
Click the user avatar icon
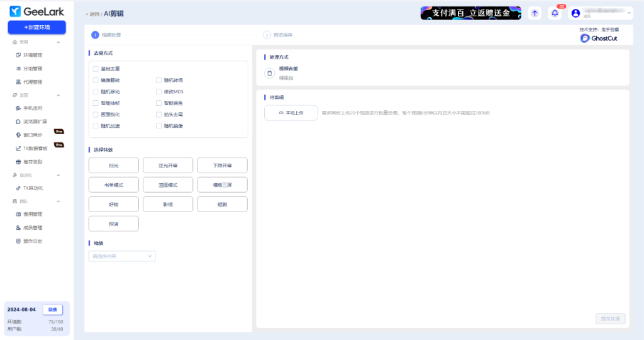575,13
